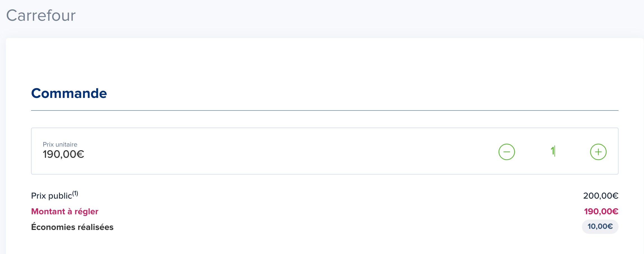Click the 200,00€ public price
Image resolution: width=644 pixels, height=254 pixels.
601,196
